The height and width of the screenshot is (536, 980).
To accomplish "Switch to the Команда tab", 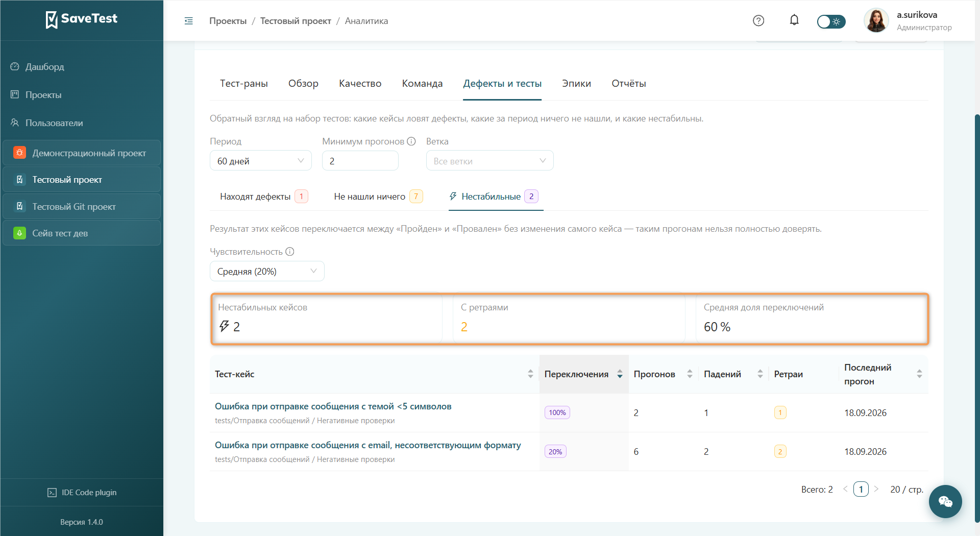I will (422, 84).
